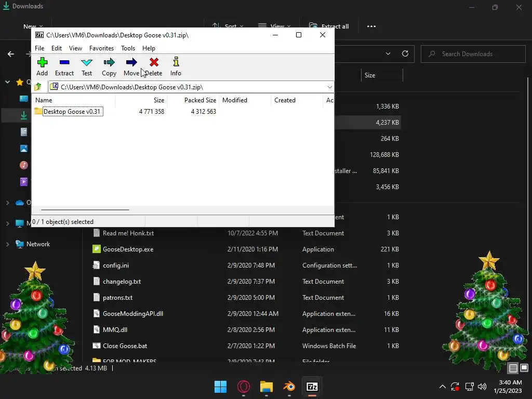Go up one folder level in 7-Zip
This screenshot has width=532, height=399.
click(x=38, y=87)
